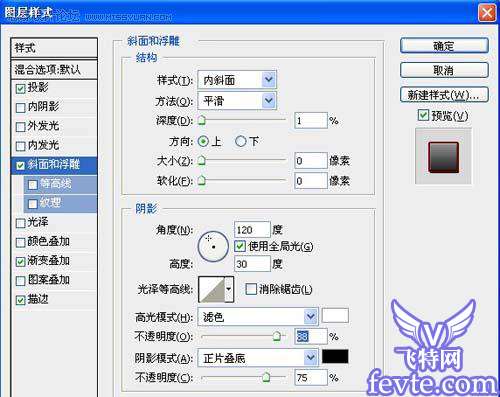Click the 取消 (Cancel) button
Image resolution: width=500 pixels, height=397 pixels.
(444, 70)
